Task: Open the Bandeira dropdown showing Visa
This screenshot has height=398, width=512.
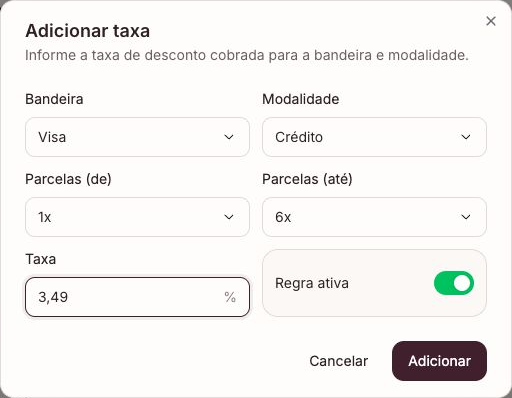Action: tap(137, 137)
